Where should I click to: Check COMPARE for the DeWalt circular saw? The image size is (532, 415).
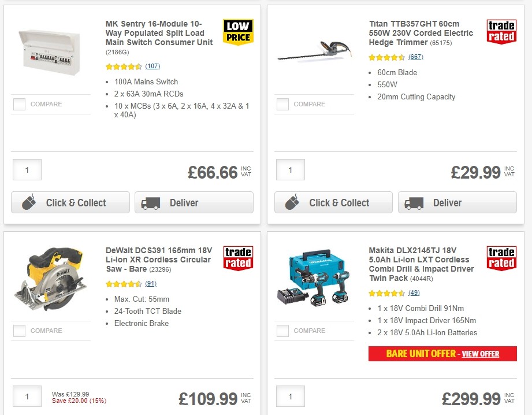pos(19,331)
